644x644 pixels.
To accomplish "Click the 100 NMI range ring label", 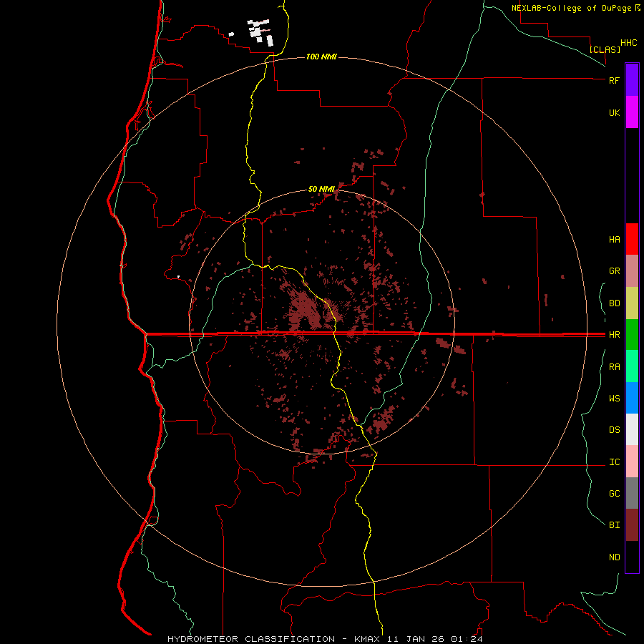I will click(x=321, y=57).
